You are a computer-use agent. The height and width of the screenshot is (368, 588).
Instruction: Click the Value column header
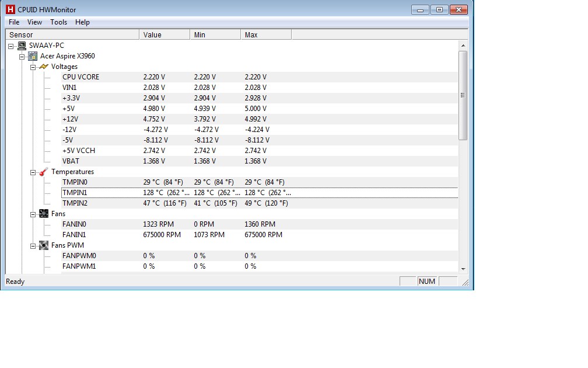[x=164, y=34]
